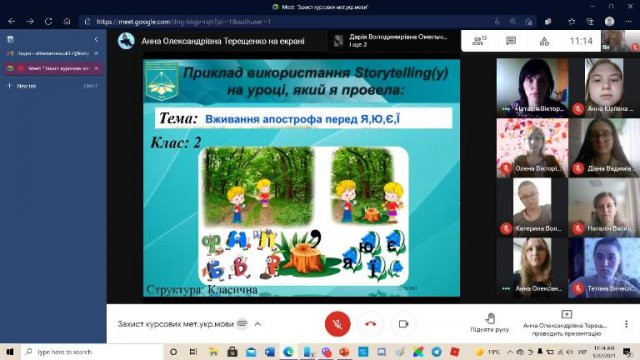This screenshot has height=360, width=640.
Task: Toggle captions icon beside meeting name
Action: 242,323
